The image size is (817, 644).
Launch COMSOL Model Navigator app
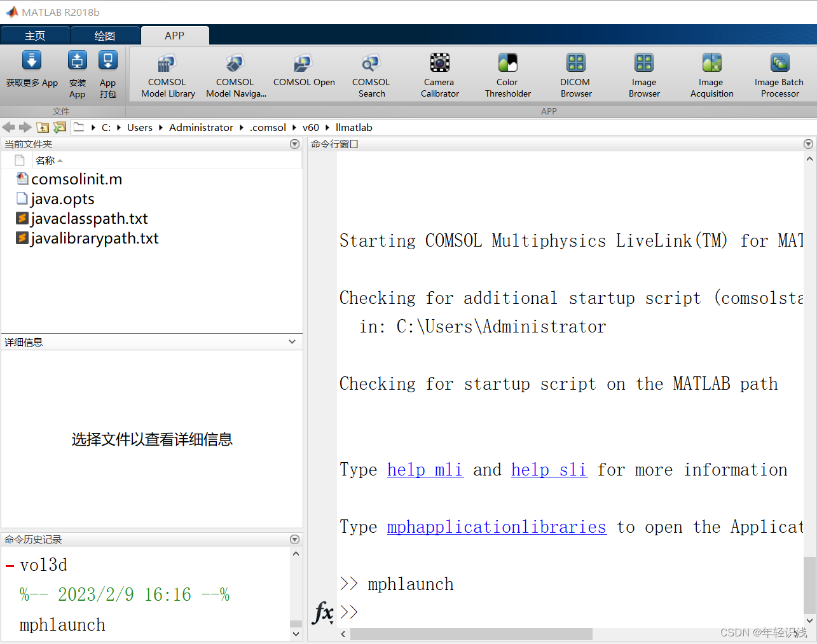236,76
